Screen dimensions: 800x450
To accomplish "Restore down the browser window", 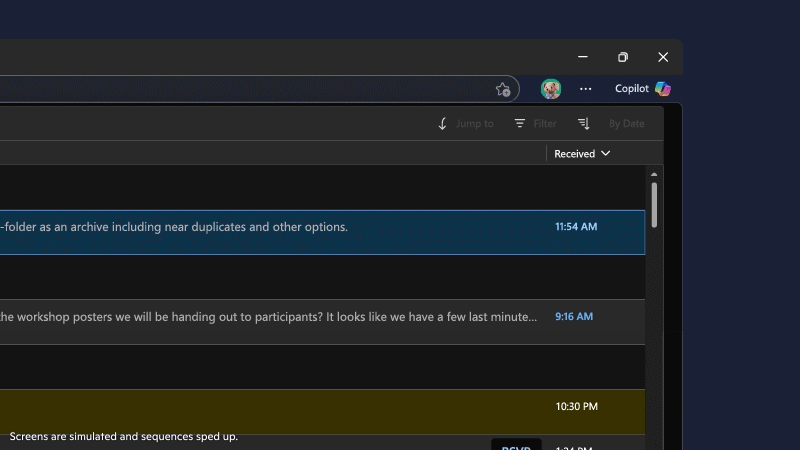I will 623,57.
